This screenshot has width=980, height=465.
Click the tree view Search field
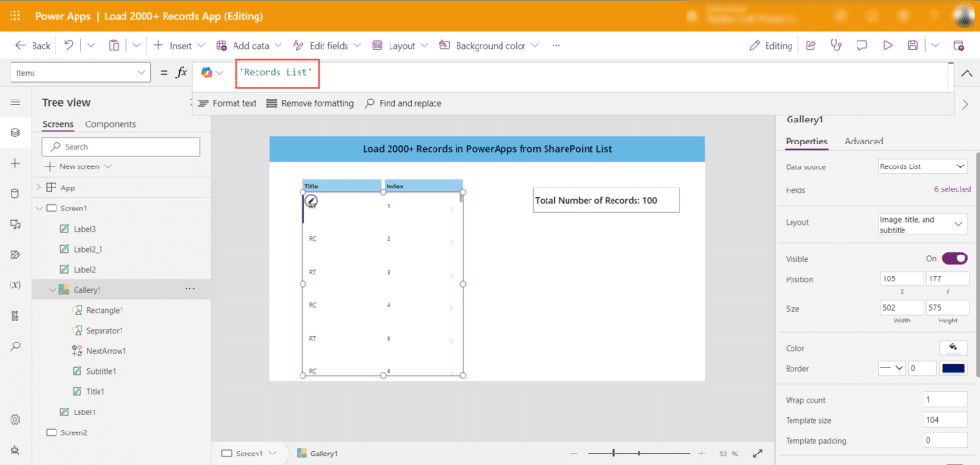coord(122,146)
